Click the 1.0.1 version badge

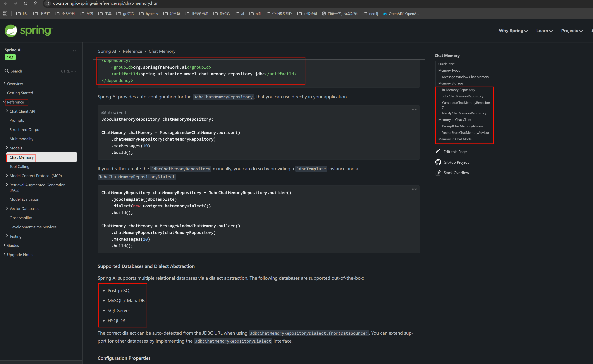pyautogui.click(x=10, y=57)
